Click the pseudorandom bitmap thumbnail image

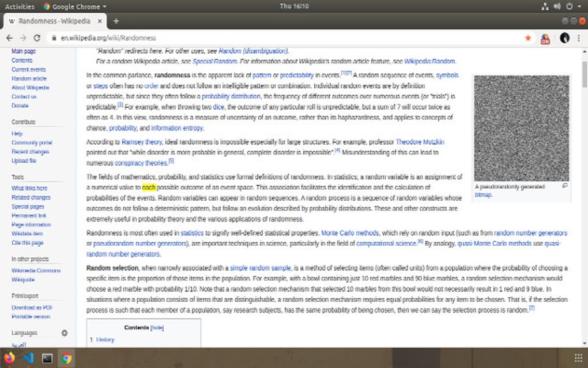[x=521, y=128]
